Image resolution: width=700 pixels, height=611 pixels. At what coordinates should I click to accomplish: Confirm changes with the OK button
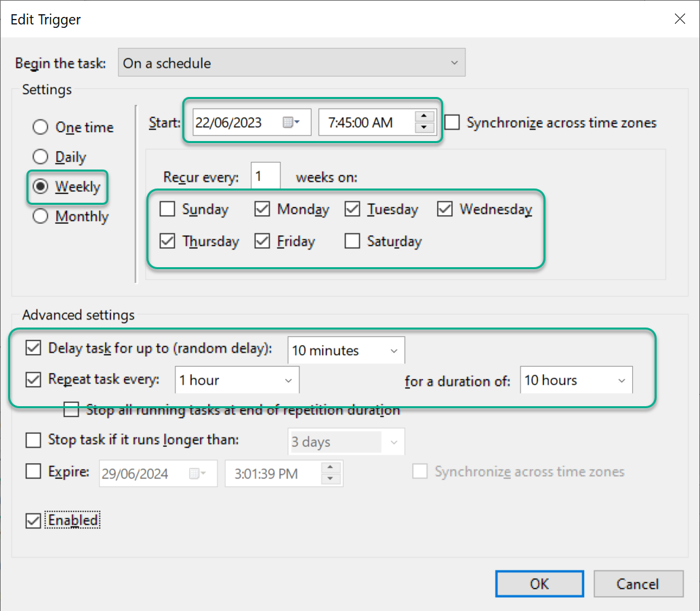[539, 583]
